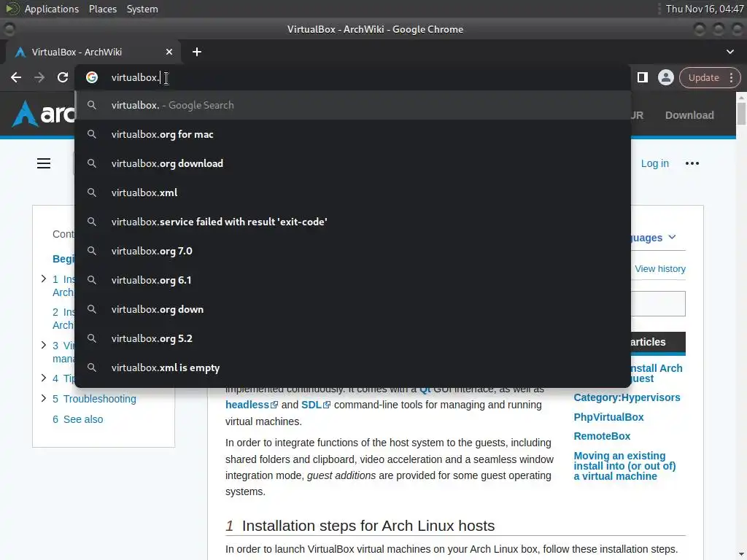
Task: Open the Download link in the Arch navbar
Action: (689, 115)
